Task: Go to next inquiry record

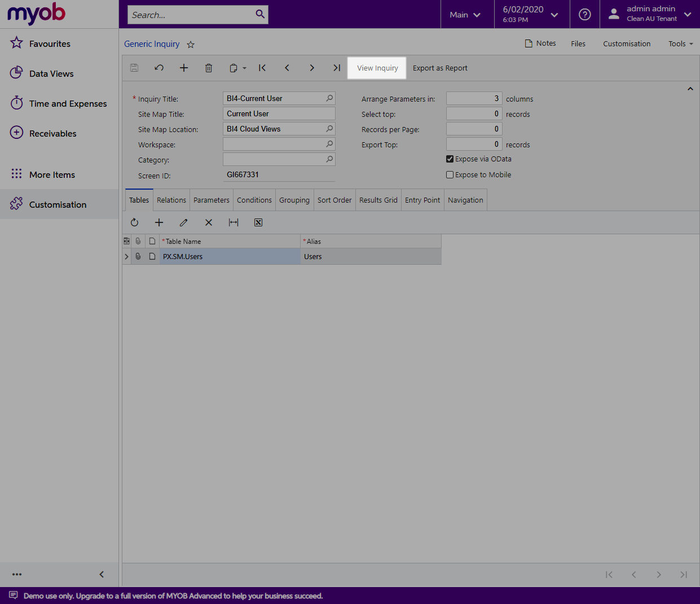Action: pos(312,68)
